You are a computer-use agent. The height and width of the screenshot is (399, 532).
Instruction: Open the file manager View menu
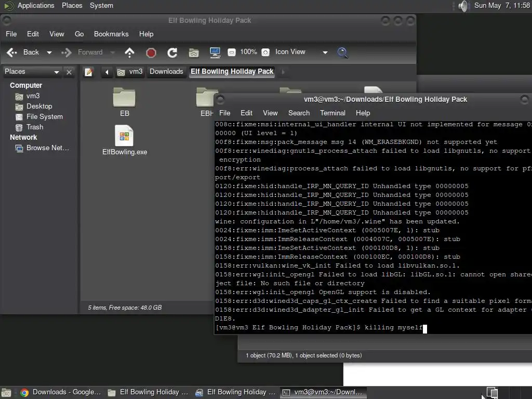57,34
